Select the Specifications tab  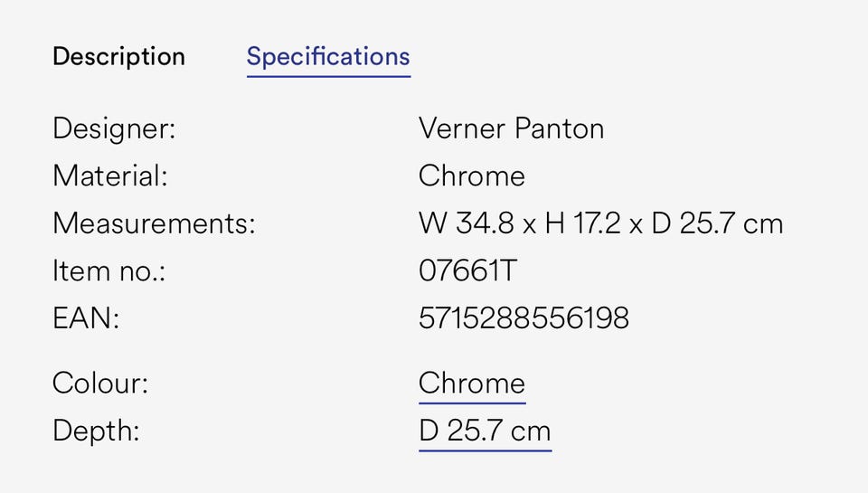[328, 57]
